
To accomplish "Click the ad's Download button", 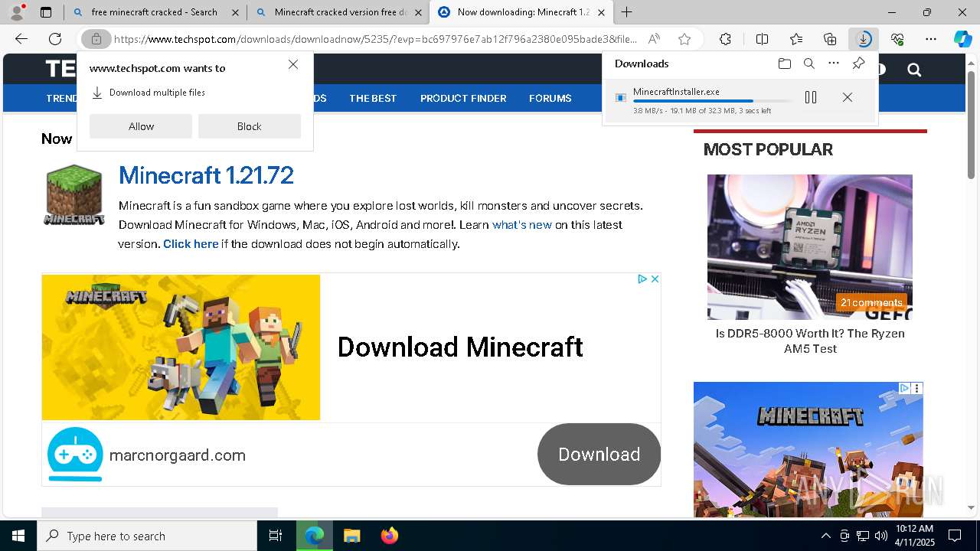I will [x=599, y=455].
